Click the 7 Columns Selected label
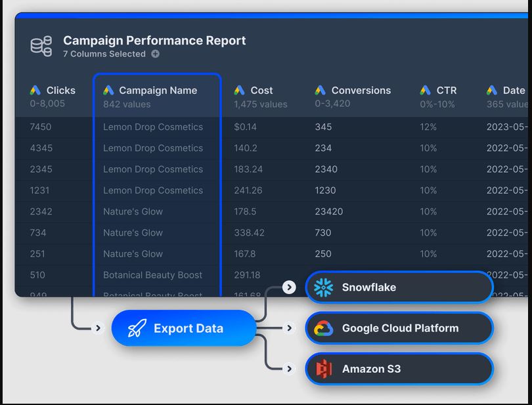Screen dimensions: 532x405 tap(104, 54)
